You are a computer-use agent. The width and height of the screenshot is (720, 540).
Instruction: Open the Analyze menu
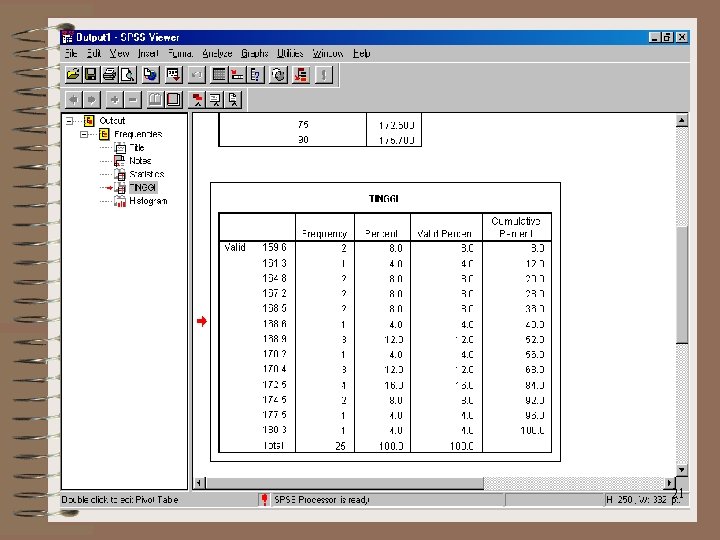pyautogui.click(x=217, y=54)
